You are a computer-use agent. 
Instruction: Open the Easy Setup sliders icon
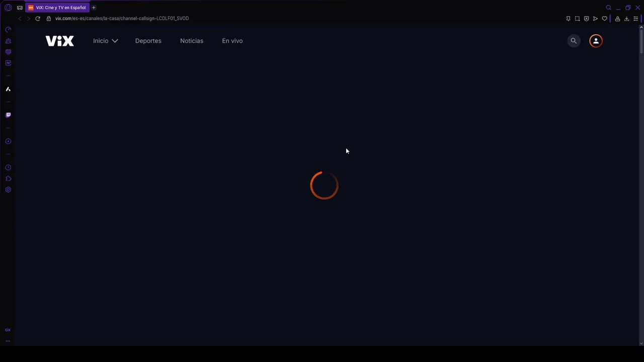(635, 19)
